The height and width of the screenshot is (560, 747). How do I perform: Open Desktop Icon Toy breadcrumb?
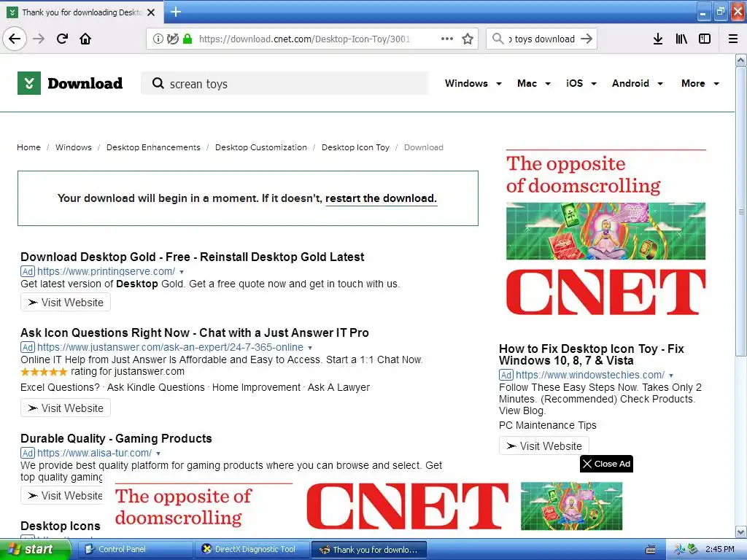pyautogui.click(x=355, y=147)
